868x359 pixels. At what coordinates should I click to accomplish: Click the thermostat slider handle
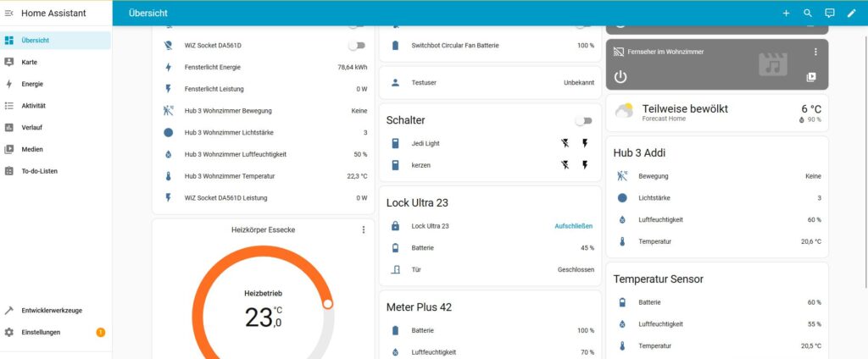[328, 303]
